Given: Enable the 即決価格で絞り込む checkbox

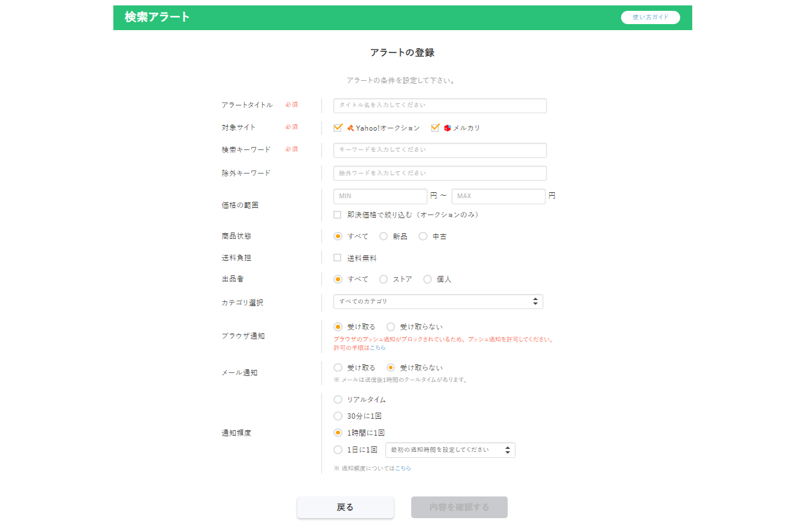Looking at the screenshot, I should pyautogui.click(x=338, y=214).
